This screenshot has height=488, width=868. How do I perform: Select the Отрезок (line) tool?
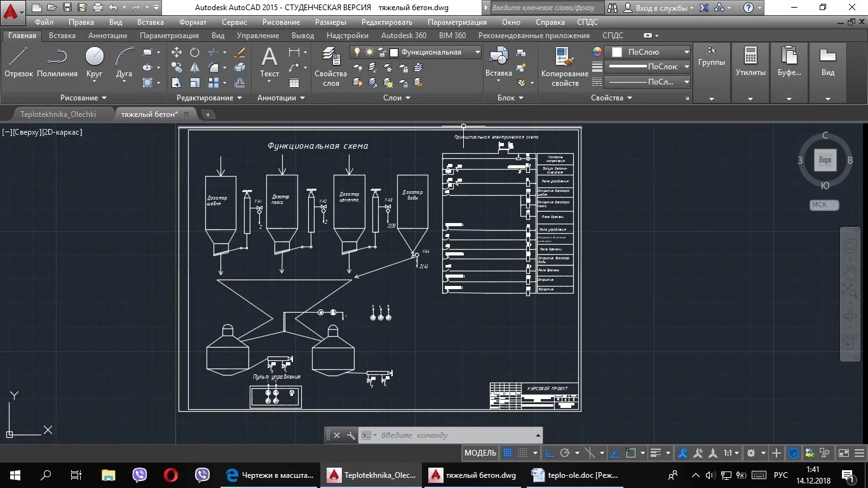click(18, 62)
